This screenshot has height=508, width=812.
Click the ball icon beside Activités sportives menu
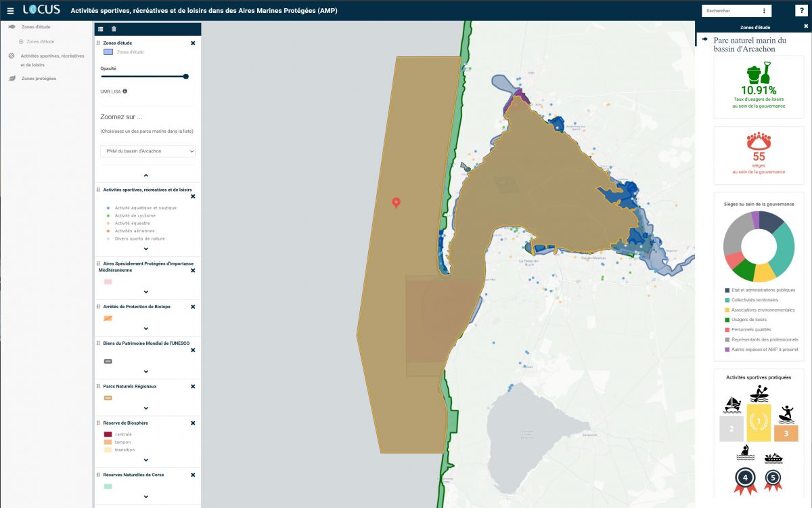tap(12, 56)
